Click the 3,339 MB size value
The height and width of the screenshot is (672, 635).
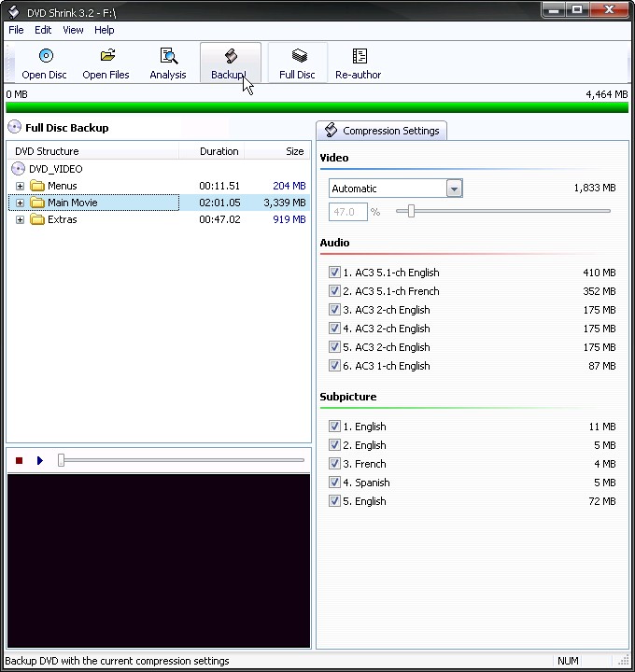[285, 203]
